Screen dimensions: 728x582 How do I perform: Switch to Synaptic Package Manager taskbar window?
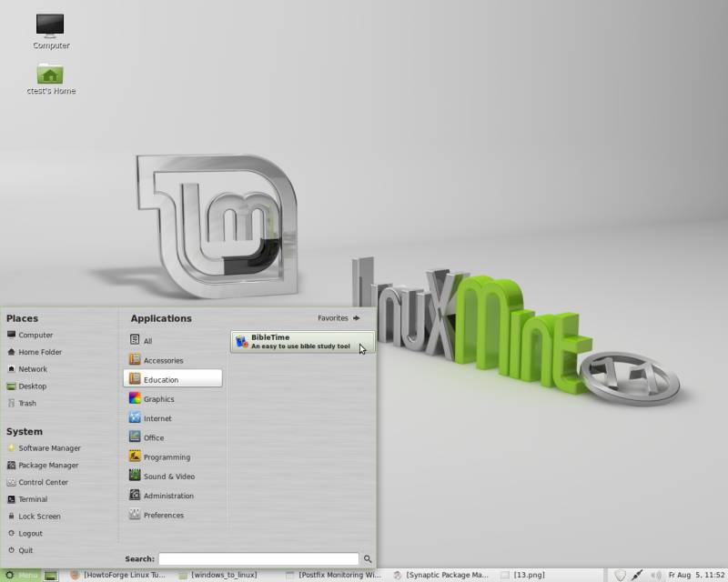coord(440,575)
